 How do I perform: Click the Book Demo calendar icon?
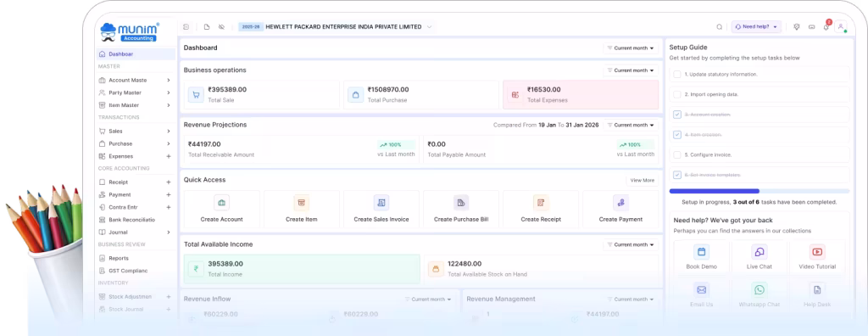(701, 252)
